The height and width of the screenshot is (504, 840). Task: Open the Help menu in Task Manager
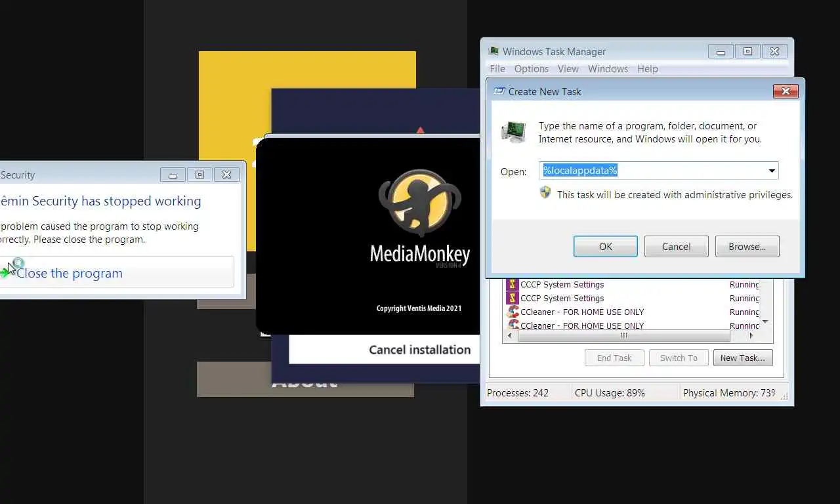pyautogui.click(x=647, y=68)
